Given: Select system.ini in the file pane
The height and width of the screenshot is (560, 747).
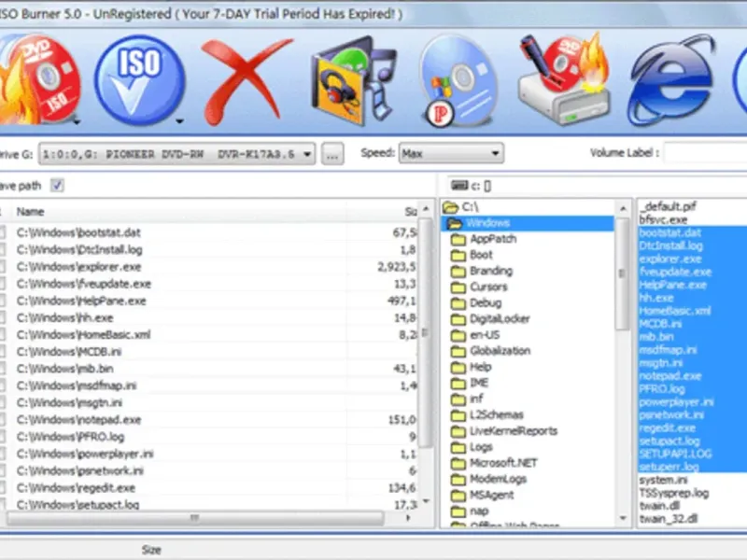Looking at the screenshot, I should [x=663, y=480].
